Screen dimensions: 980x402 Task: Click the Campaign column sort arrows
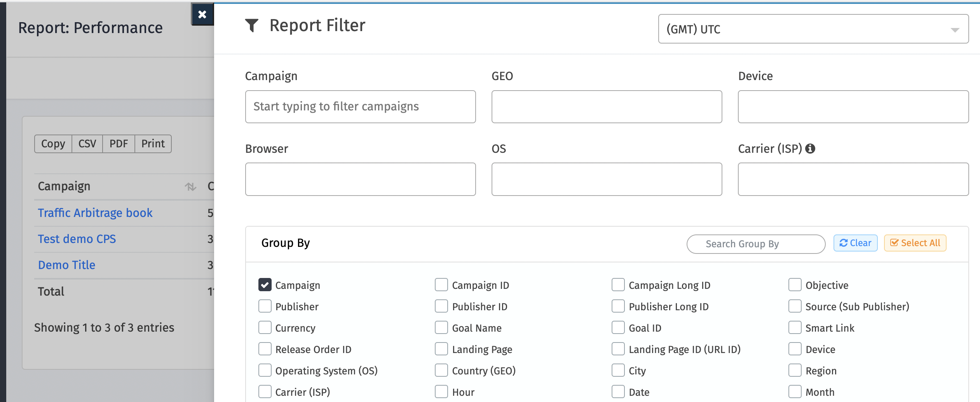click(190, 187)
